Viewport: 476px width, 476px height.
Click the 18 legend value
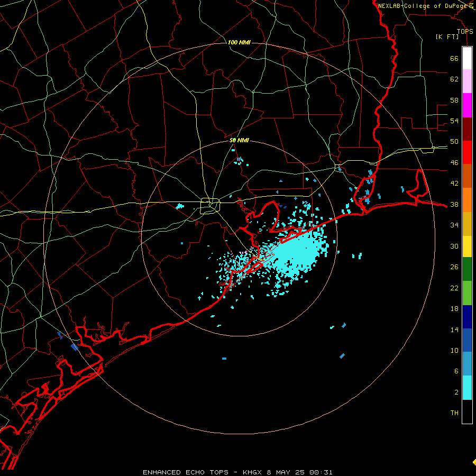[x=454, y=309]
